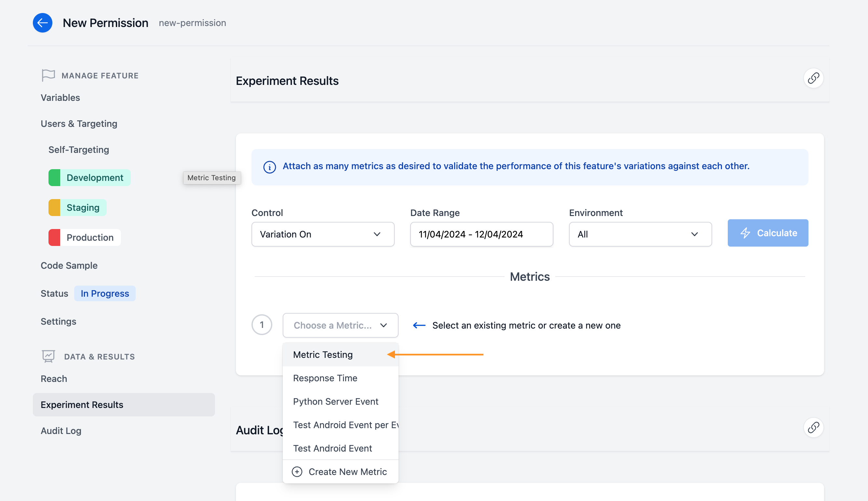The image size is (868, 501).
Task: Copy link icon beside Audit Log heading
Action: click(813, 427)
